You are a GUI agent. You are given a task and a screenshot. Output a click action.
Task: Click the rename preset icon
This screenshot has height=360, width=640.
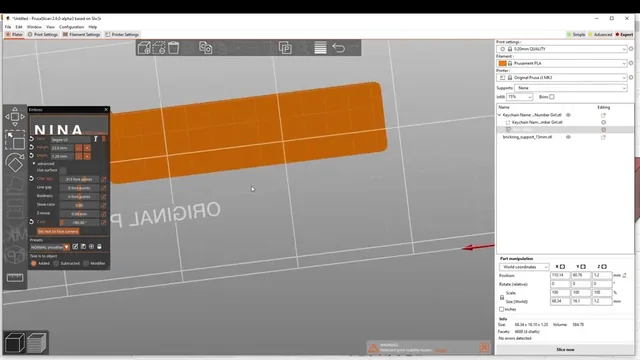(75, 247)
